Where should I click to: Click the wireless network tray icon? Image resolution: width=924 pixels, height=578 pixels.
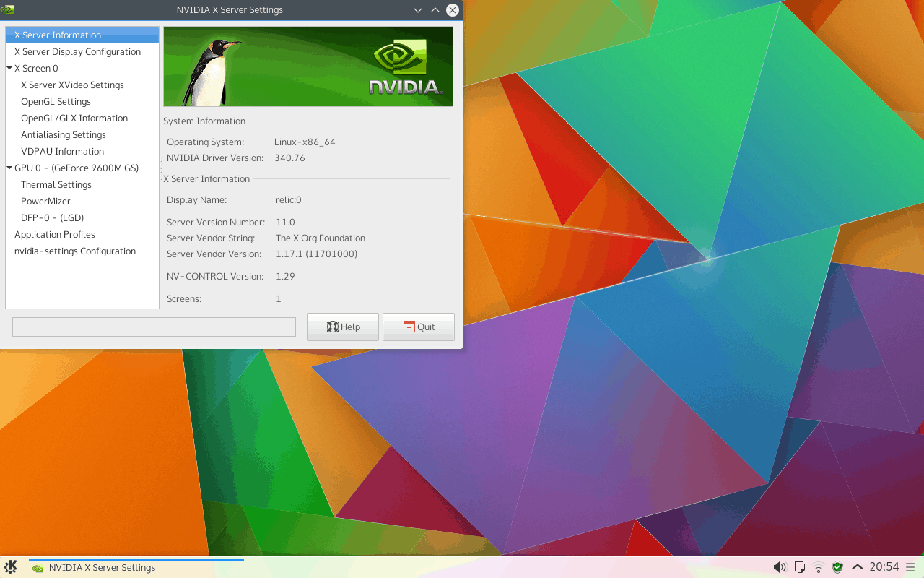(x=819, y=567)
